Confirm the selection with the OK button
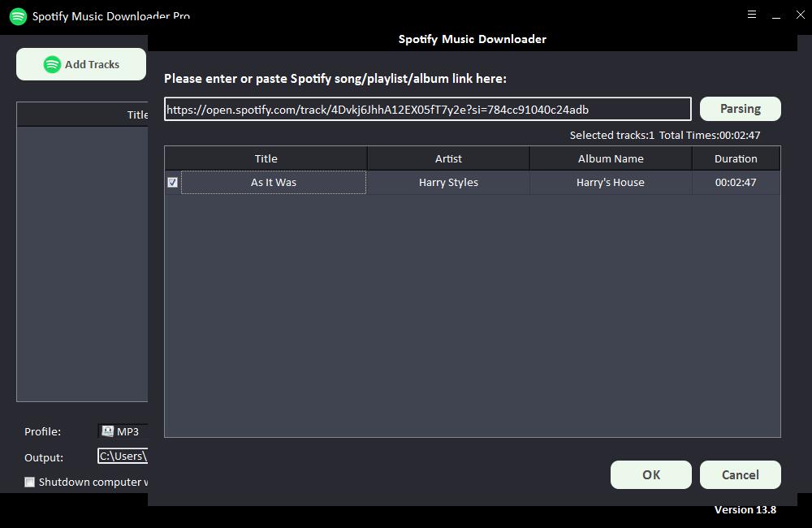The width and height of the screenshot is (812, 528). coord(650,475)
